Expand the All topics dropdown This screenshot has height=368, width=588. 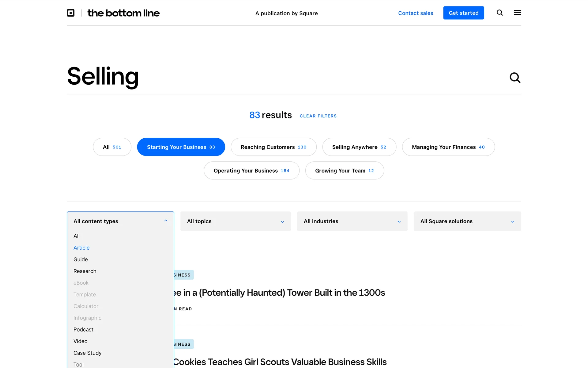(x=235, y=221)
